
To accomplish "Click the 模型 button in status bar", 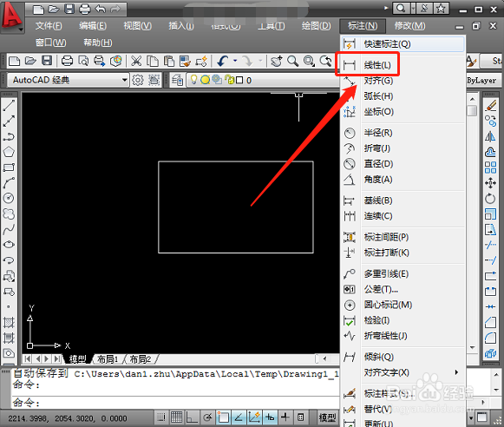I will pos(327,417).
